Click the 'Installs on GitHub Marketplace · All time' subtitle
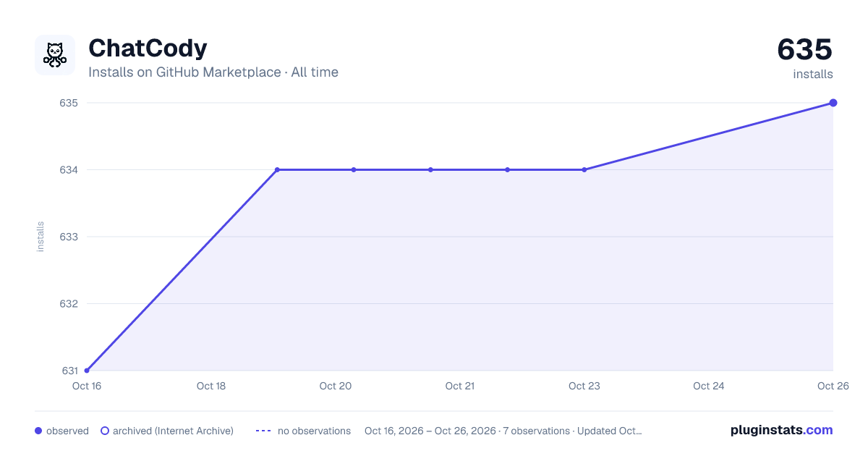 pyautogui.click(x=213, y=72)
